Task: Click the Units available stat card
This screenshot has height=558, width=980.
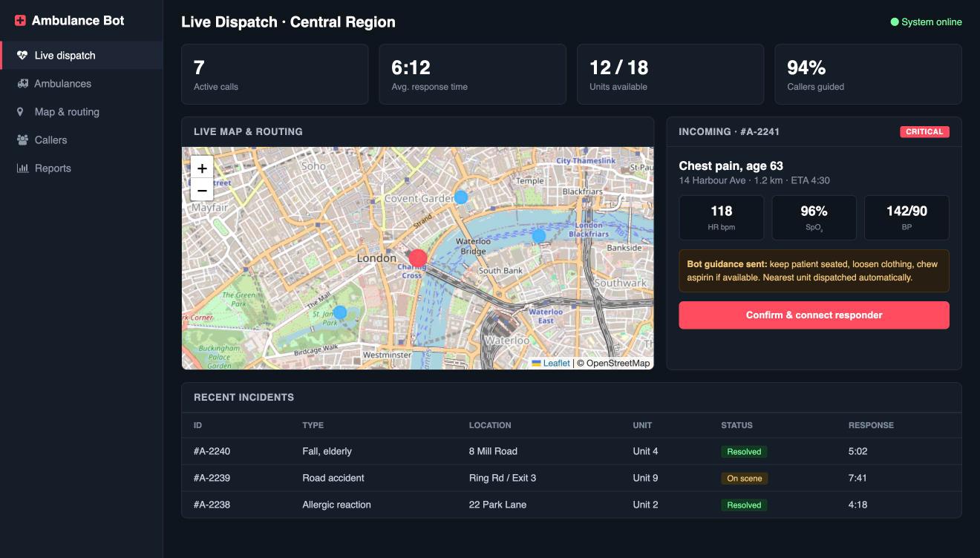Action: pyautogui.click(x=670, y=74)
